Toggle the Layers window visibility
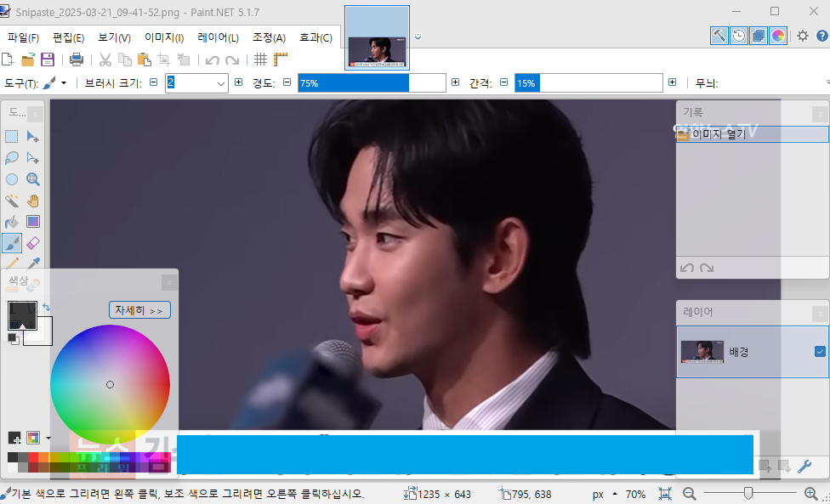Screen dimensions: 830x504 758,36
